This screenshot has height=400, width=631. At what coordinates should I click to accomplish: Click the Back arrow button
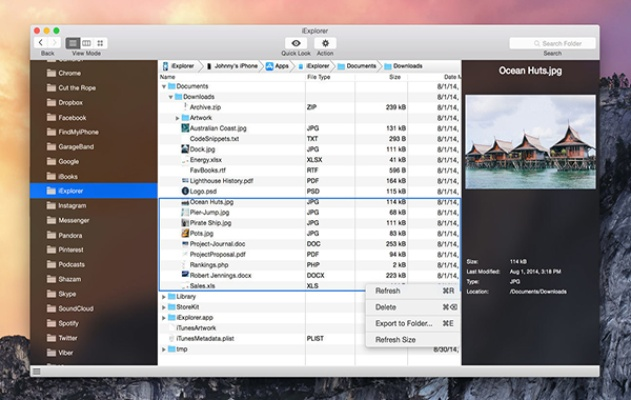pos(41,43)
